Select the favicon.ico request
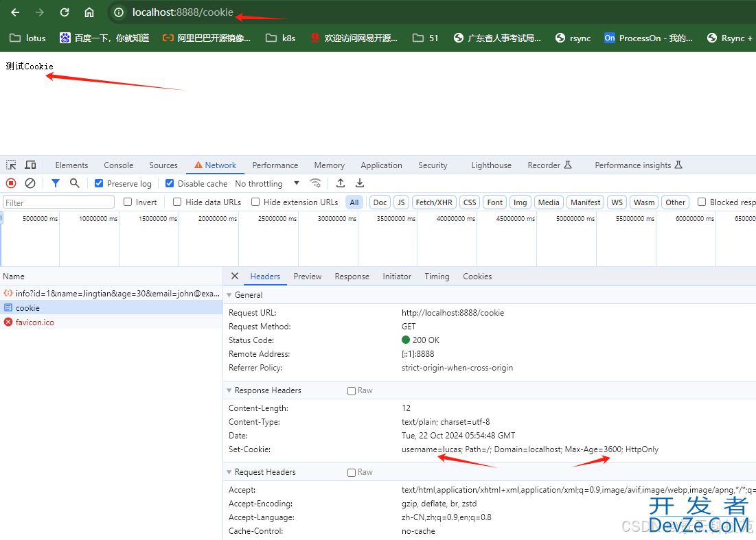 pyautogui.click(x=35, y=322)
